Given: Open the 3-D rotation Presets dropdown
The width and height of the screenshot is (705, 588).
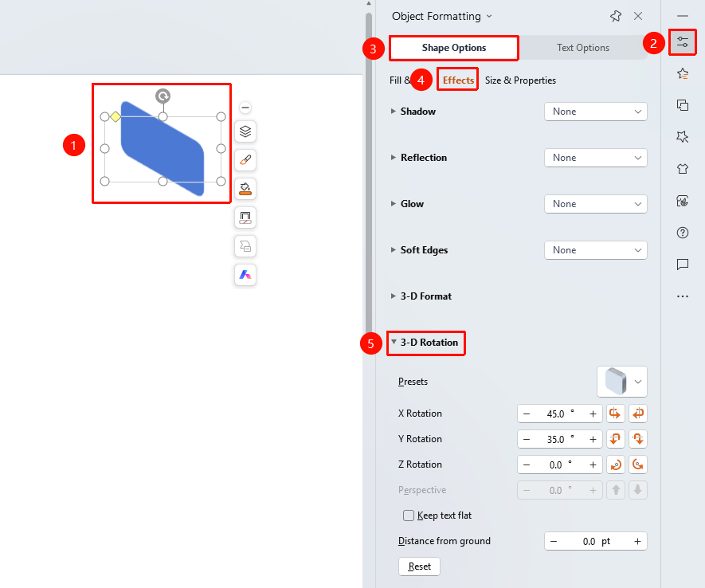Looking at the screenshot, I should (622, 382).
